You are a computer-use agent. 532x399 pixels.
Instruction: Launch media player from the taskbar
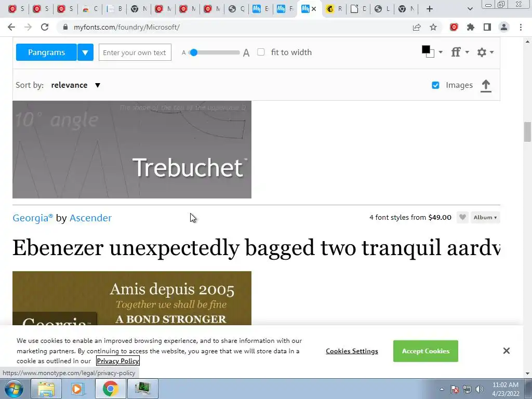click(78, 389)
